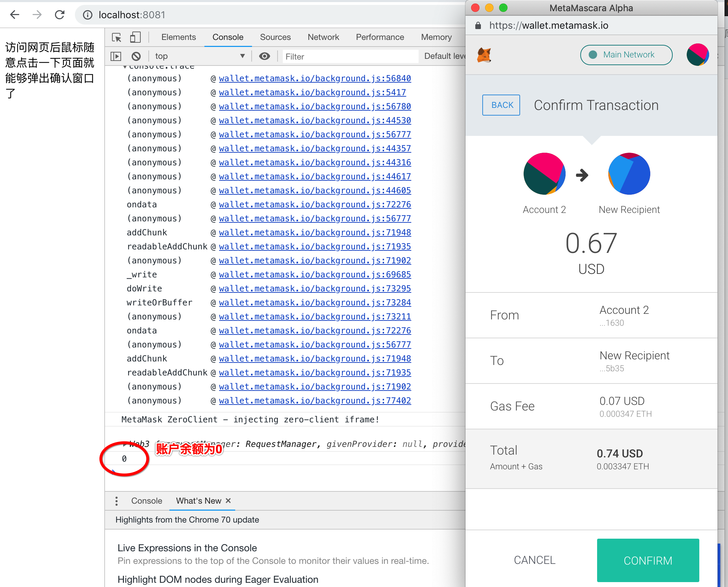Clear the console with the block icon
Viewport: 728px width, 587px height.
tap(136, 56)
